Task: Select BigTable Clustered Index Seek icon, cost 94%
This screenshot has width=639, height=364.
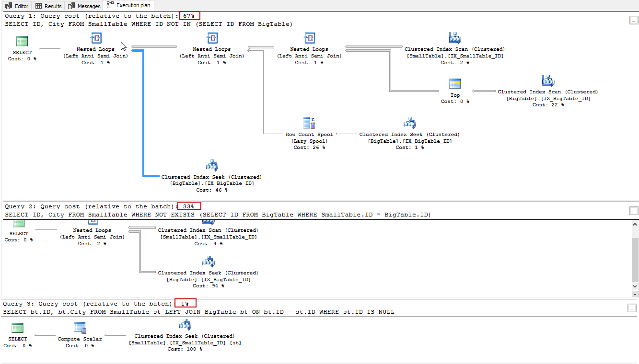Action: [209, 262]
